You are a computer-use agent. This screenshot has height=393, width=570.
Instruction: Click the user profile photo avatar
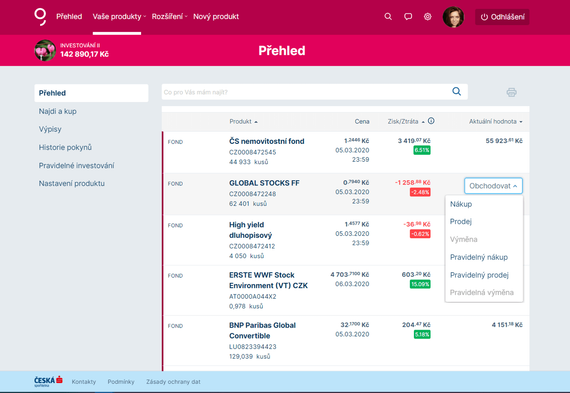(453, 17)
